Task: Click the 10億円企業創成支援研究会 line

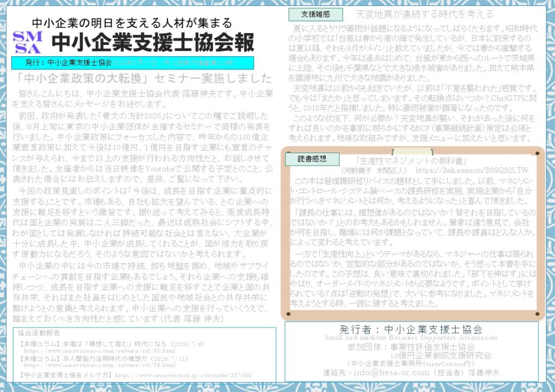Action: pyautogui.click(x=441, y=355)
